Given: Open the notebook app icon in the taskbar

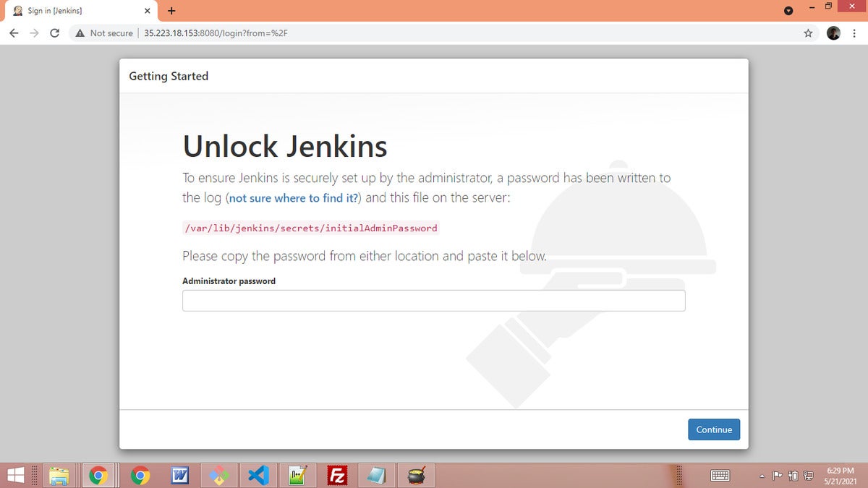Looking at the screenshot, I should point(376,475).
